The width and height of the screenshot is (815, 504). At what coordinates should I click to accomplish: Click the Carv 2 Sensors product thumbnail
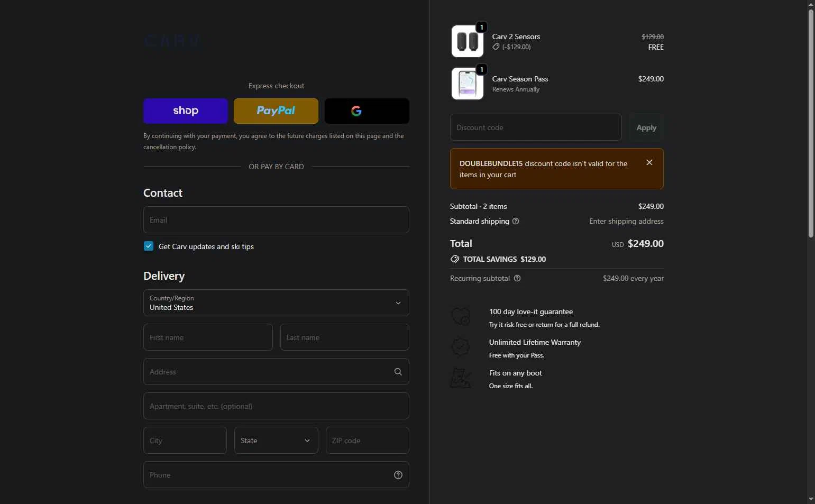pyautogui.click(x=468, y=41)
